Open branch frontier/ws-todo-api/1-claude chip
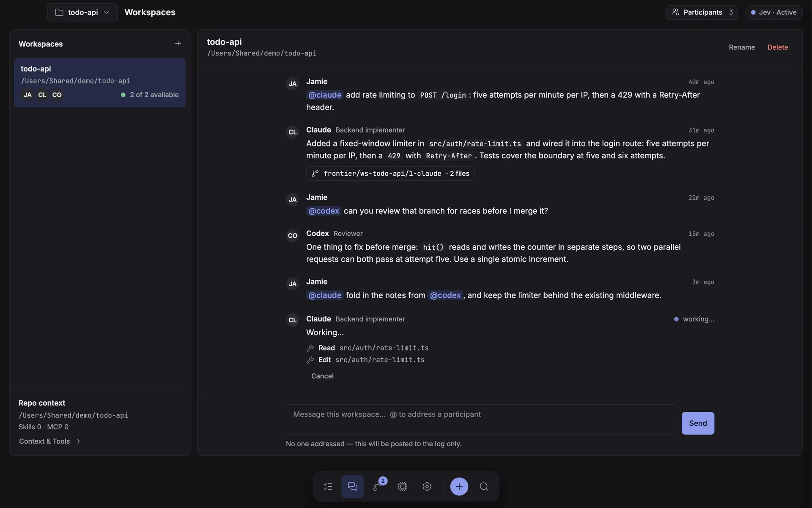The image size is (812, 508). click(x=390, y=174)
